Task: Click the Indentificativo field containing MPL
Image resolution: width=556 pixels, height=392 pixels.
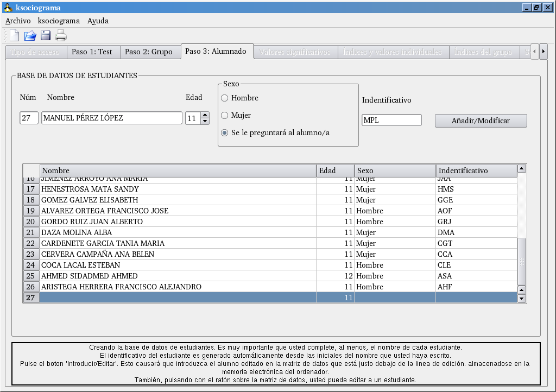Action: [x=392, y=120]
